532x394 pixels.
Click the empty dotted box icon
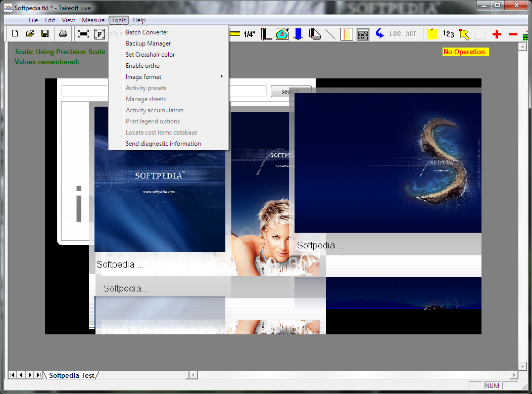point(480,34)
